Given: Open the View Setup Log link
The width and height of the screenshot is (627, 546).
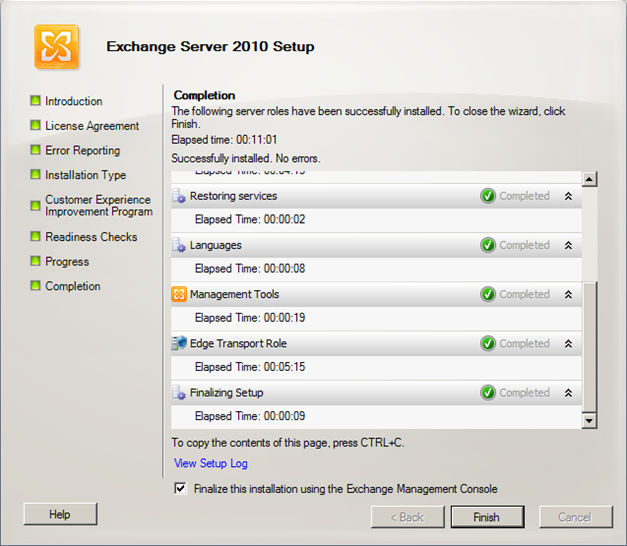Looking at the screenshot, I should click(211, 463).
